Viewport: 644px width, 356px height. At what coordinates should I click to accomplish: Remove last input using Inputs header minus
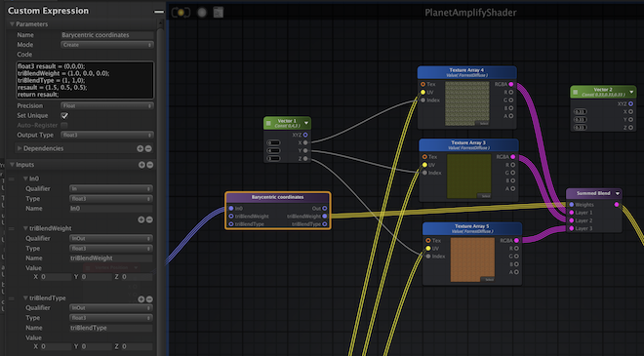150,165
